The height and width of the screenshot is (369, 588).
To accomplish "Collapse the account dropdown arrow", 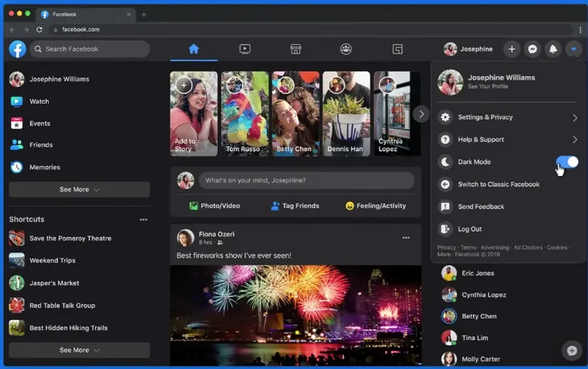I will 574,50.
